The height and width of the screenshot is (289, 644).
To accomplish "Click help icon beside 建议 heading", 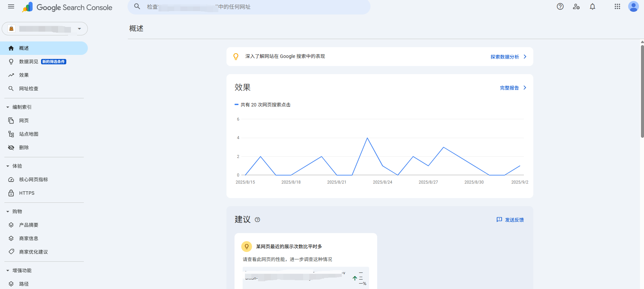I will click(257, 220).
